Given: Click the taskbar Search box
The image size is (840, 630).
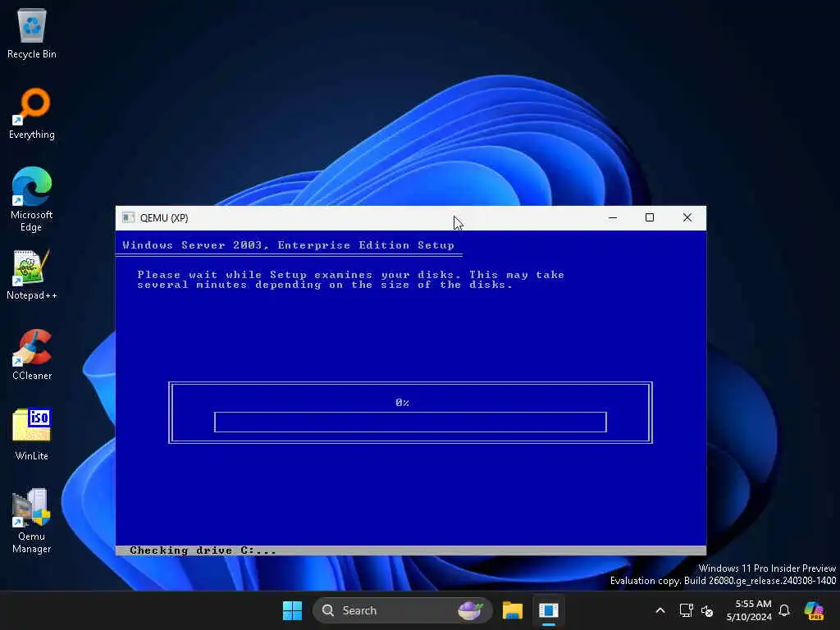Looking at the screenshot, I should point(402,610).
